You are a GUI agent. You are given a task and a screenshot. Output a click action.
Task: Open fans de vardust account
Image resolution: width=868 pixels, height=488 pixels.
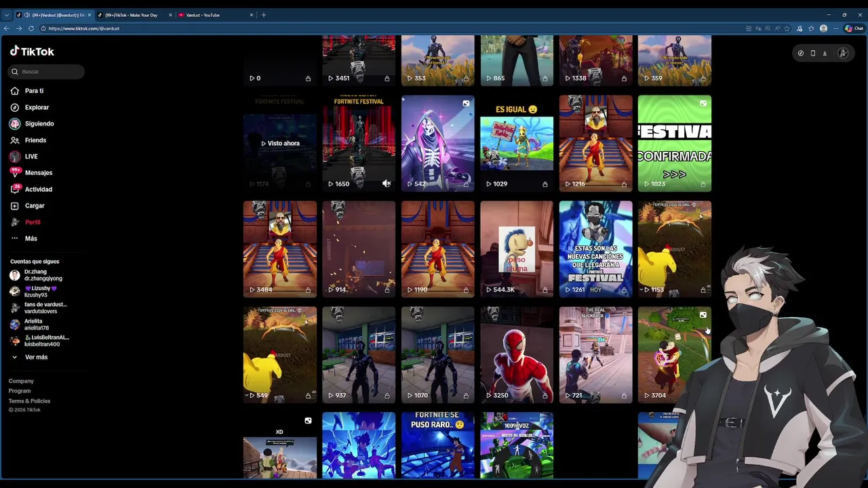click(39, 308)
